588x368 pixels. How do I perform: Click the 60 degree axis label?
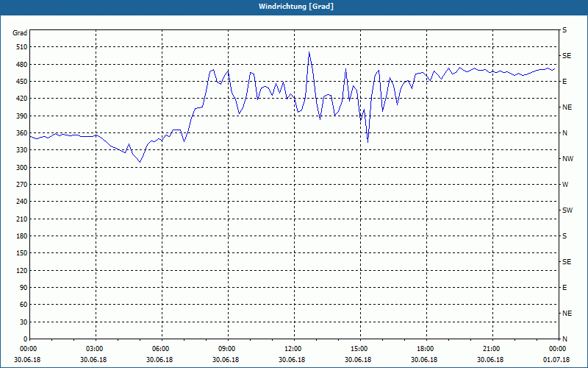pos(24,305)
